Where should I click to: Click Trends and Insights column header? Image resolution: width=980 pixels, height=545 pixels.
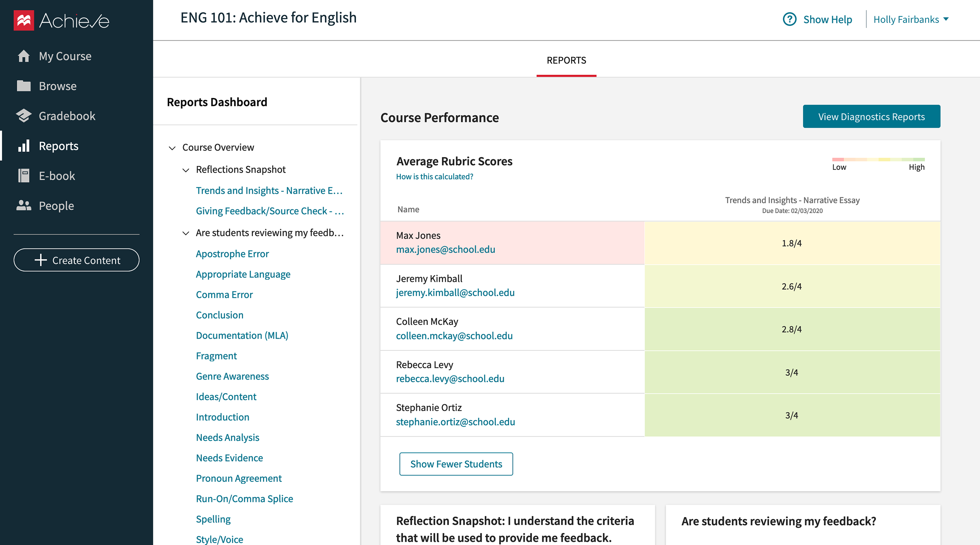[x=792, y=204]
